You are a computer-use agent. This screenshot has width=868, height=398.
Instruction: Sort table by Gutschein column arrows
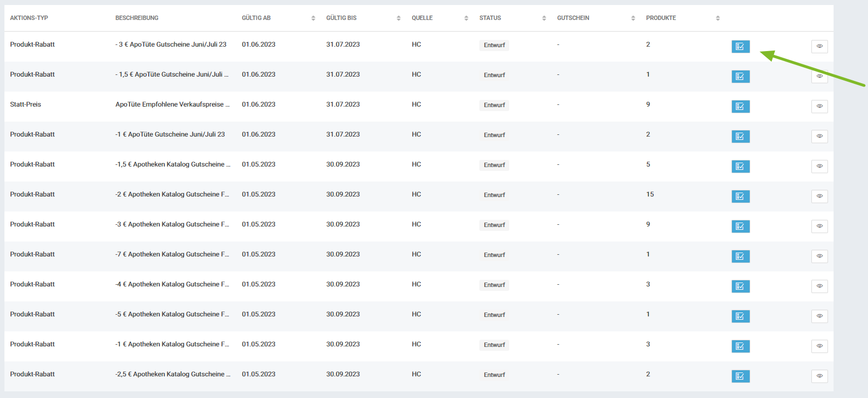pyautogui.click(x=633, y=18)
